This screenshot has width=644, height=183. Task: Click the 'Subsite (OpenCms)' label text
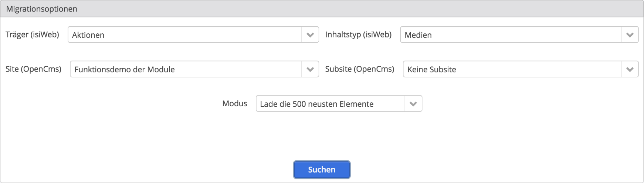pos(360,69)
